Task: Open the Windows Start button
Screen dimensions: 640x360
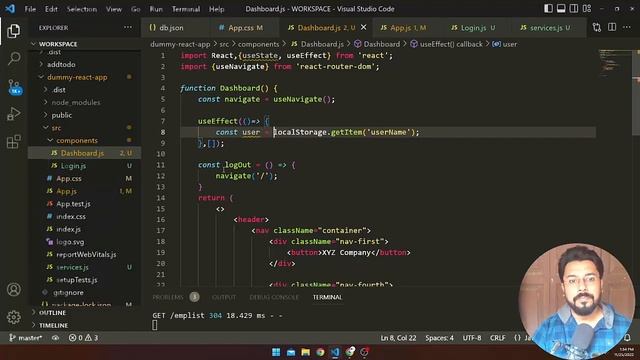Action: tap(276, 352)
